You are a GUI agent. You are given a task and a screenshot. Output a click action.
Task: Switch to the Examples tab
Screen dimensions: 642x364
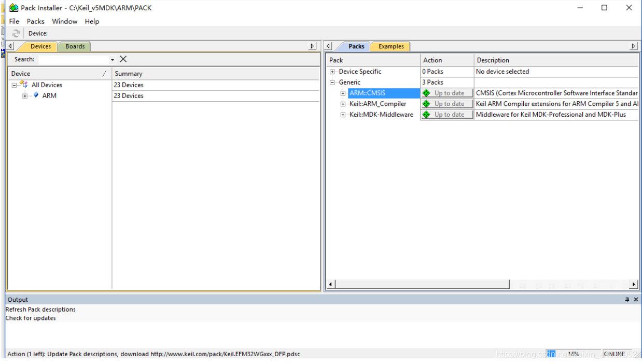coord(391,46)
